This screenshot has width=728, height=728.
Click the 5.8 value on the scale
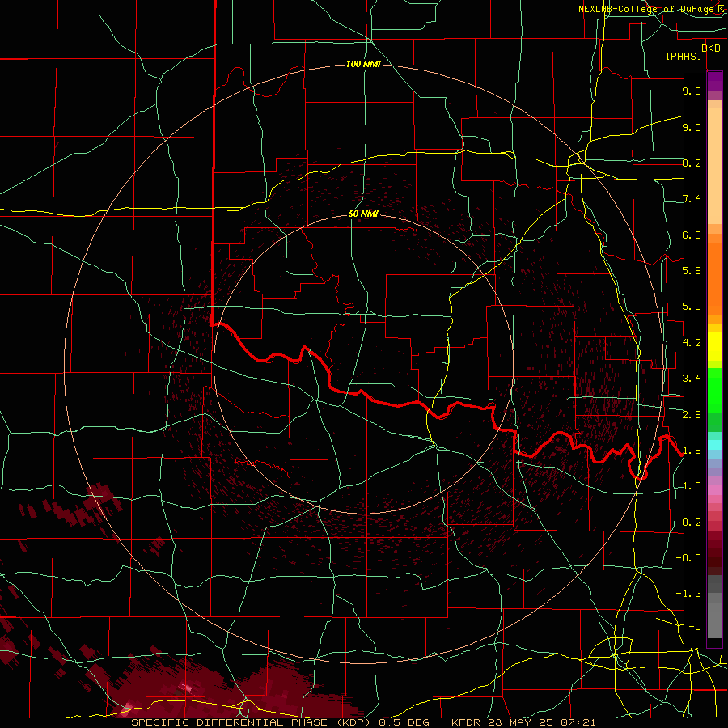pos(692,271)
